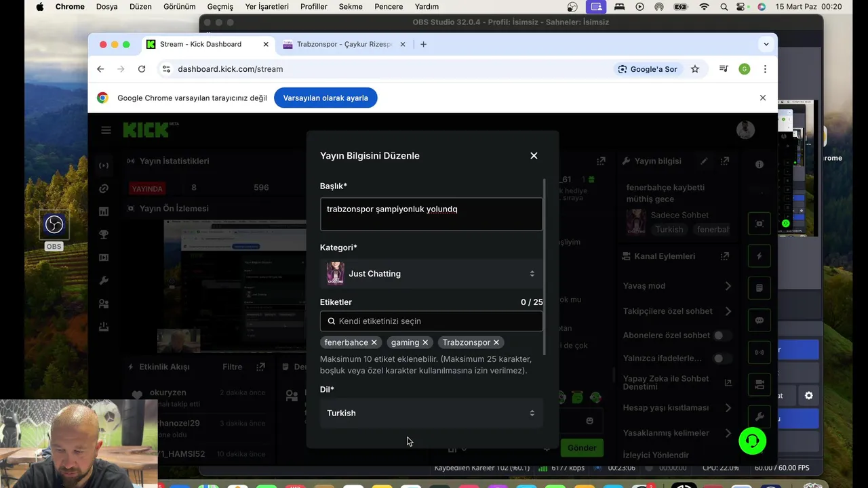Image resolution: width=868 pixels, height=488 pixels.
Task: Open the Pencere menu
Action: point(389,7)
